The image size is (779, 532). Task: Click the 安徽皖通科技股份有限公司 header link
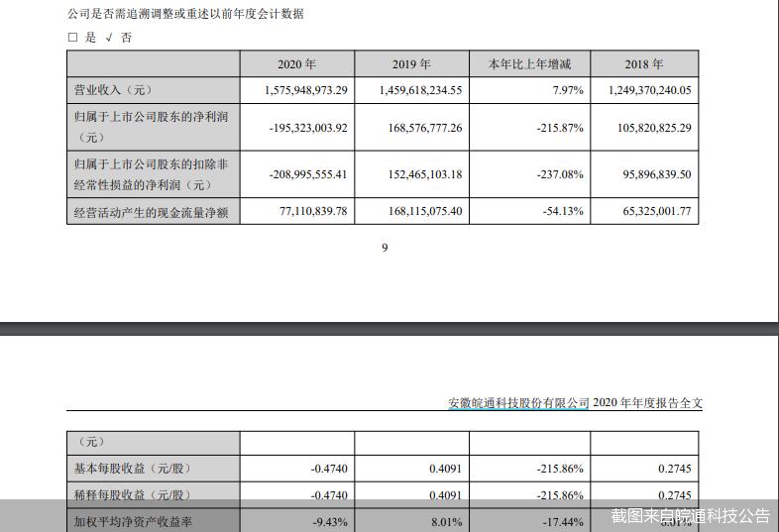point(518,403)
